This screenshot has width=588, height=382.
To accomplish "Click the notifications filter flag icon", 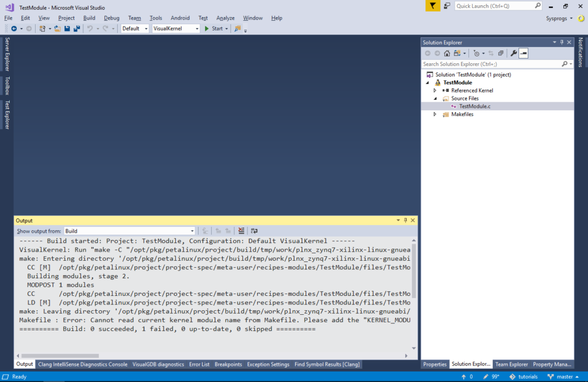I will coord(434,6).
